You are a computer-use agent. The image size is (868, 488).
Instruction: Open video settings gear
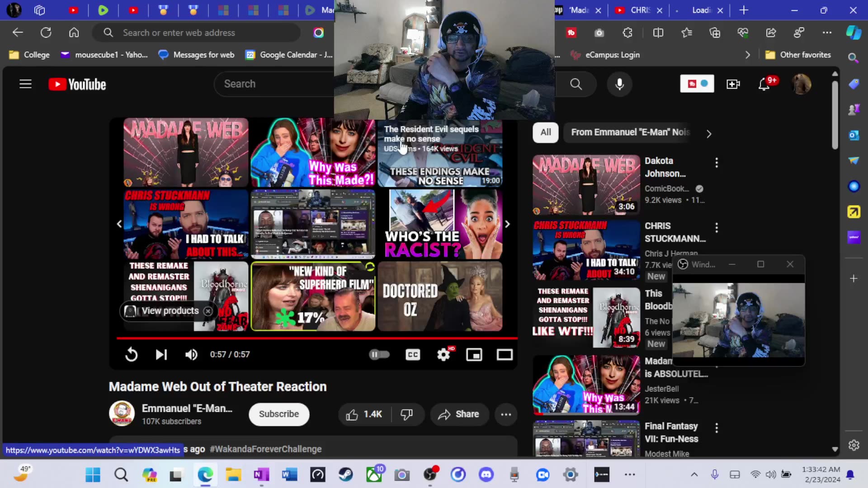click(x=443, y=355)
